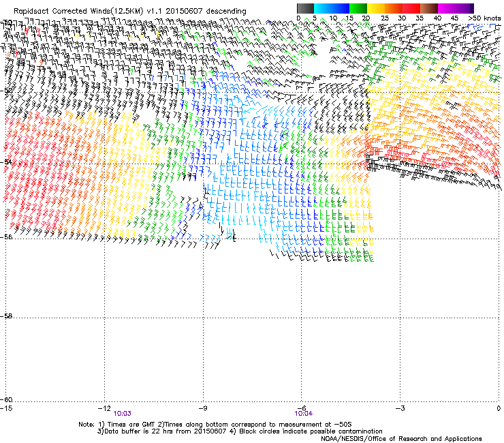
Task: Pick the brown 35-40 knots legend swatch
Action: 429,8
